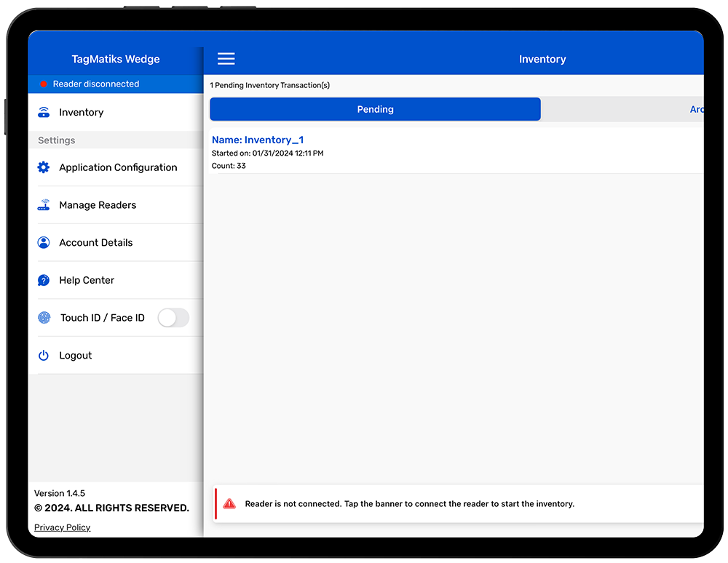Click the red warning triangle icon
This screenshot has width=728, height=563.
pos(229,503)
